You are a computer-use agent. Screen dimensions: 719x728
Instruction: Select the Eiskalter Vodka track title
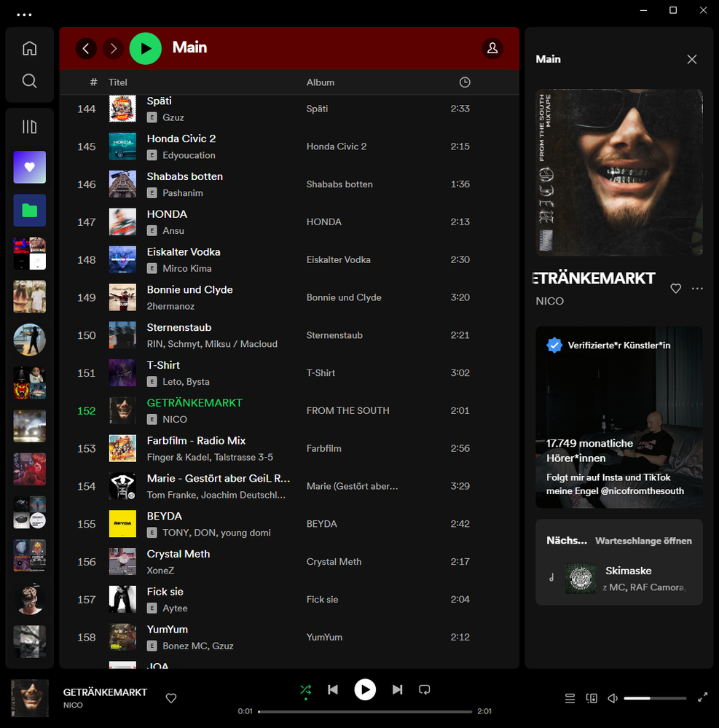pyautogui.click(x=184, y=252)
